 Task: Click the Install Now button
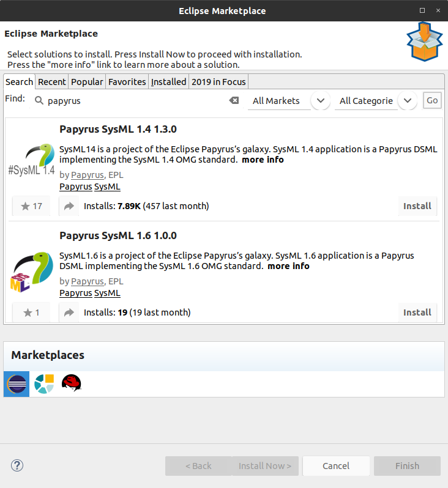[265, 466]
